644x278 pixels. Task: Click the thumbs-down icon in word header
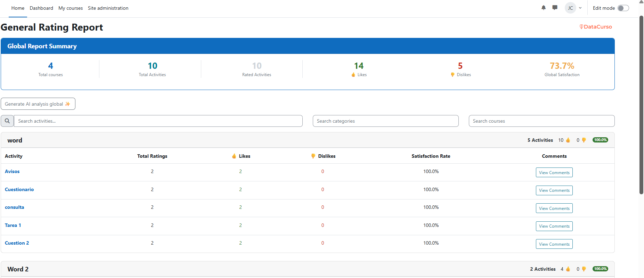point(584,140)
